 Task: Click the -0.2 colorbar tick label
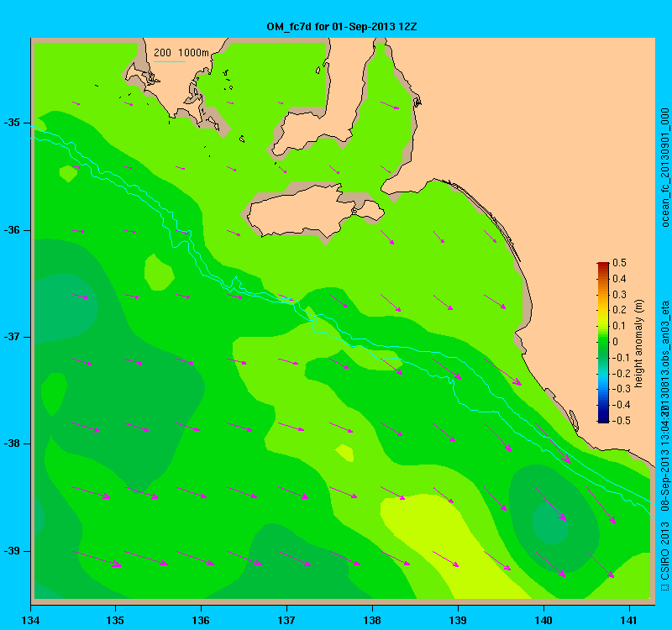[620, 373]
